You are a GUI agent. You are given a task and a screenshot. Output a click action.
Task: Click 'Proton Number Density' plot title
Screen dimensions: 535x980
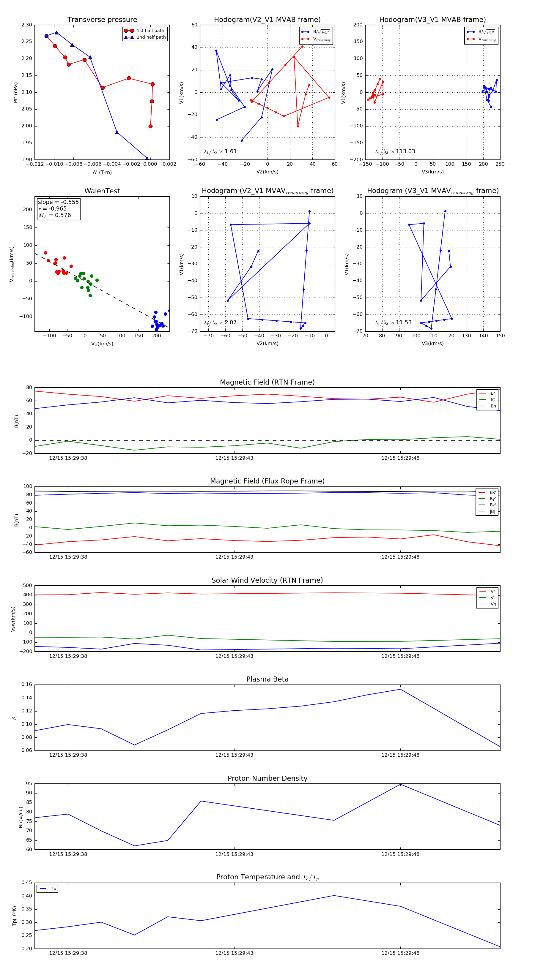tap(267, 778)
